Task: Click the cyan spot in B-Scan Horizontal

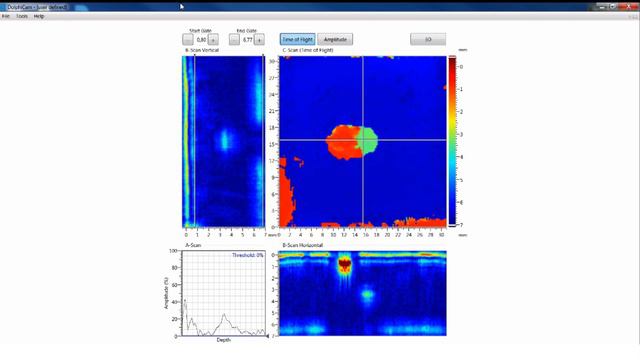Action: click(367, 294)
